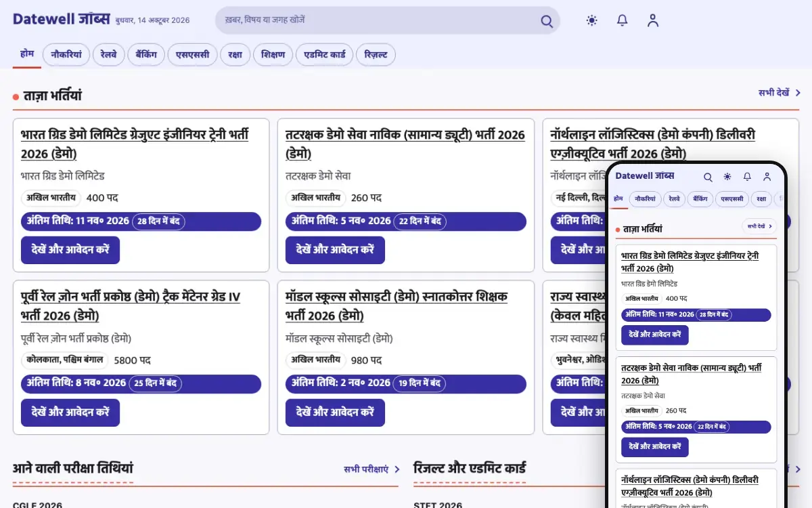Tap the user profile icon in mobile preview
The height and width of the screenshot is (508, 812).
(x=767, y=177)
